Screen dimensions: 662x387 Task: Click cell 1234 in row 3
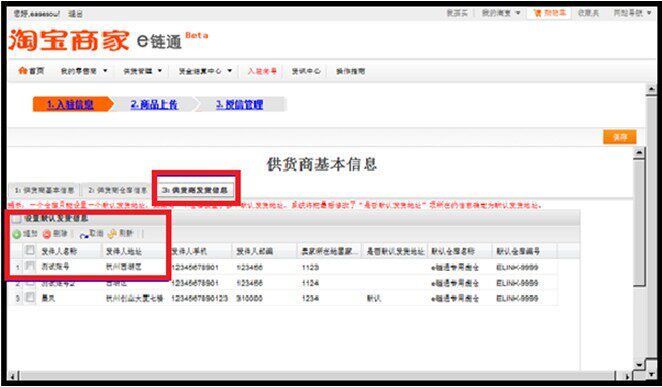pos(310,298)
